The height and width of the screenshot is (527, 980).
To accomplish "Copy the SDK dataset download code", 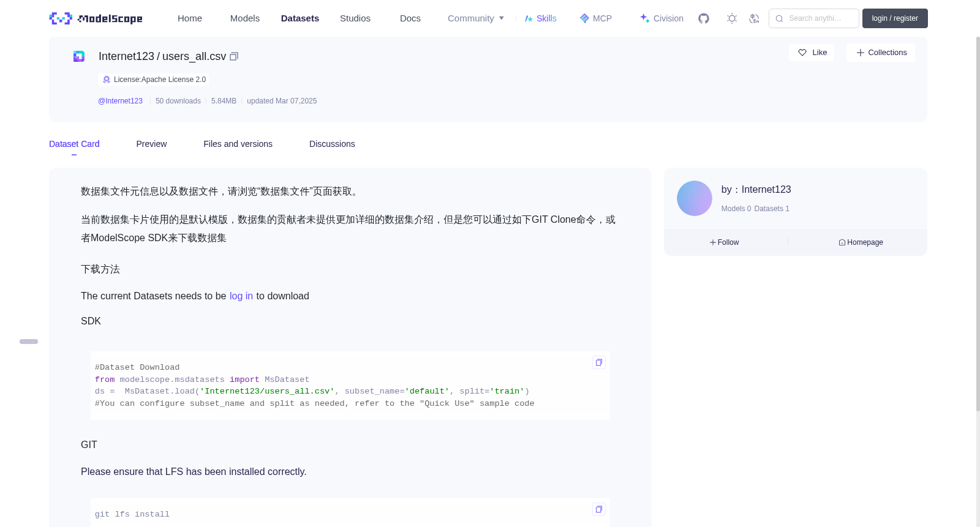I will pos(599,362).
